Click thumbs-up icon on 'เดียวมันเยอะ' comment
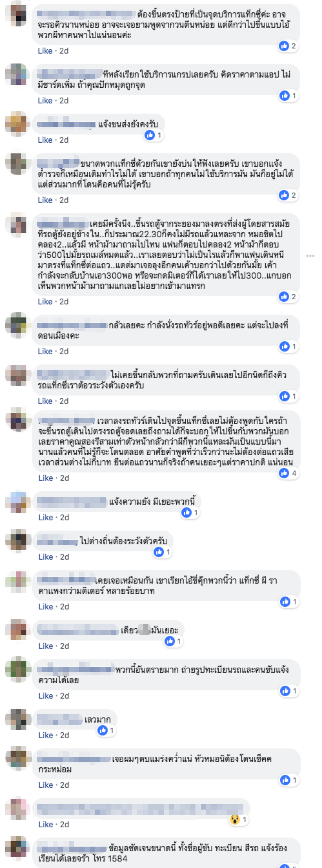The width and height of the screenshot is (322, 868). [x=170, y=641]
